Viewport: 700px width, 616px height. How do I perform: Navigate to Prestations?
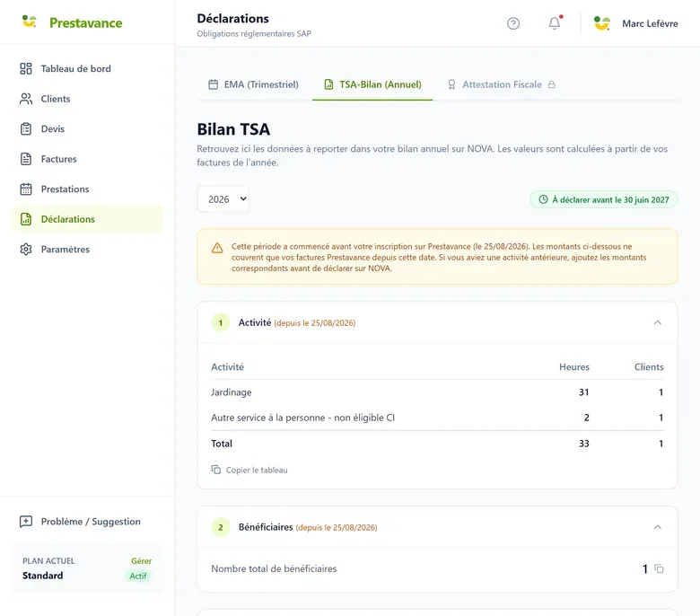click(87, 189)
